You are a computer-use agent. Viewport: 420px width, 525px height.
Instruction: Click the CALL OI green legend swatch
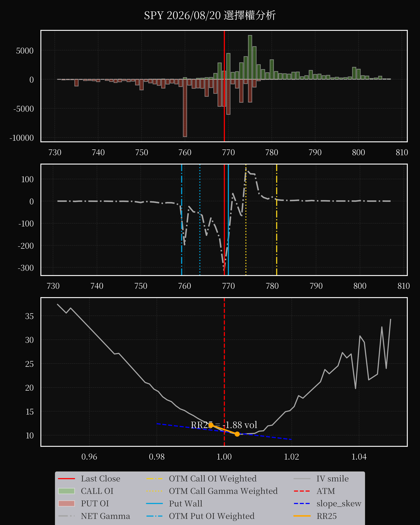pos(66,491)
